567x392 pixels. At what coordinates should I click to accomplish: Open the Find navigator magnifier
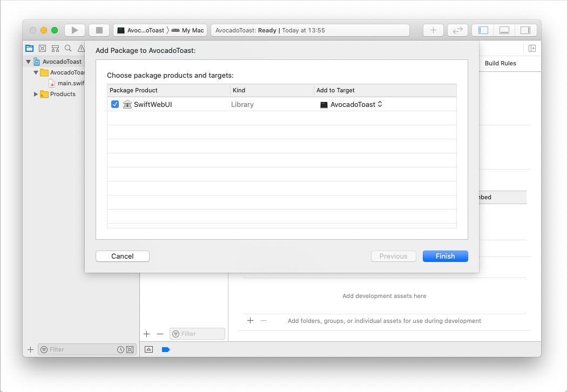coord(68,48)
